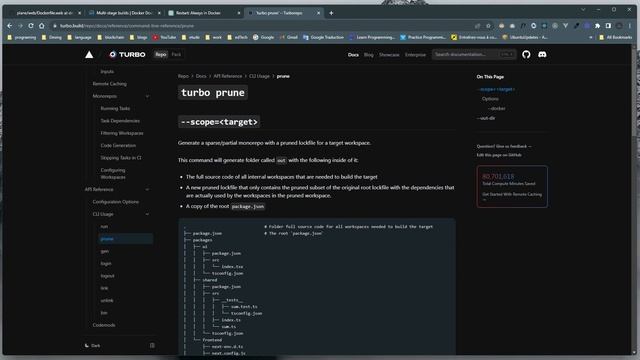Select the unlink sidebar item
The width and height of the screenshot is (640, 360).
(x=107, y=300)
